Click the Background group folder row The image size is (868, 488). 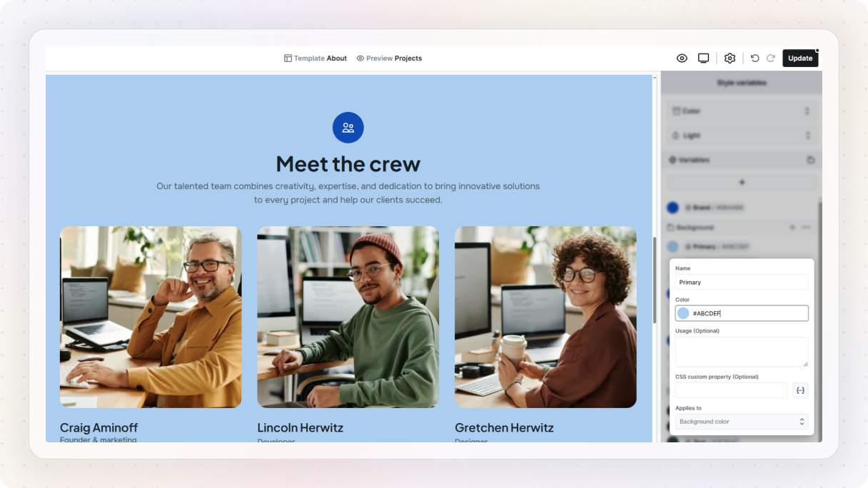(741, 228)
